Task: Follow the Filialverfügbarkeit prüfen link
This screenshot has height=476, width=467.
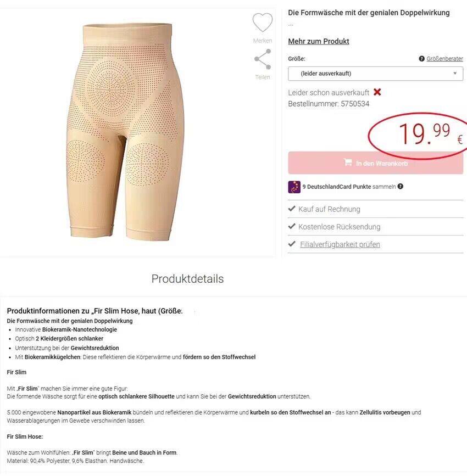Action: coord(340,244)
